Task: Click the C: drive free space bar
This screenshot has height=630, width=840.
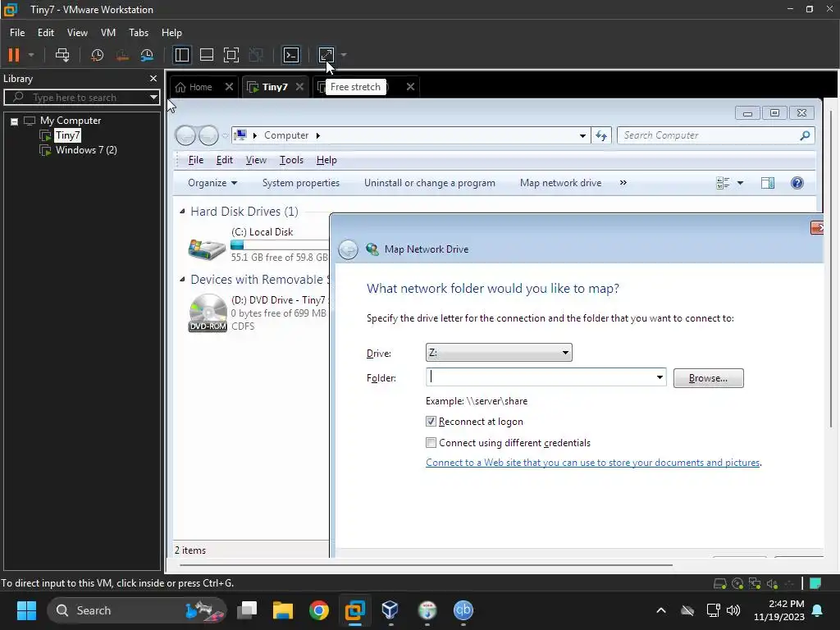Action: [x=279, y=244]
